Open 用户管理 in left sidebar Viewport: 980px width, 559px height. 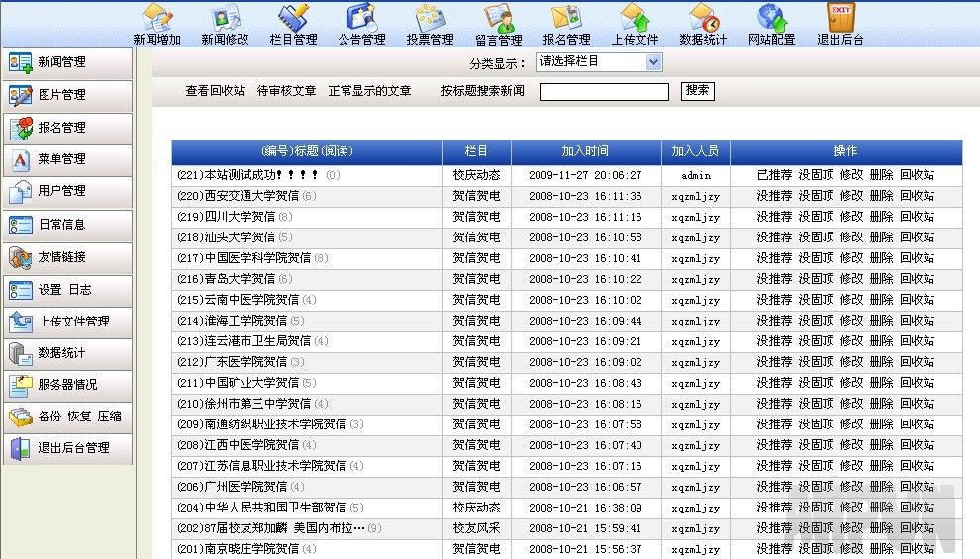coord(67,191)
